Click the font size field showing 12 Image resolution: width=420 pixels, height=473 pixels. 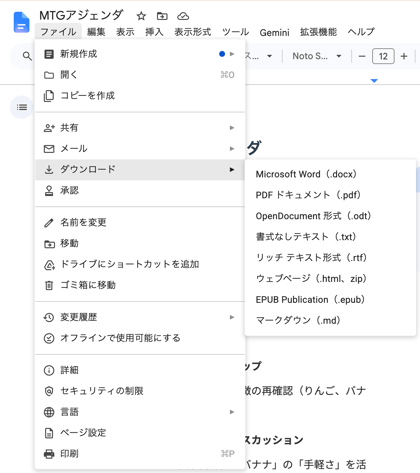(x=383, y=56)
